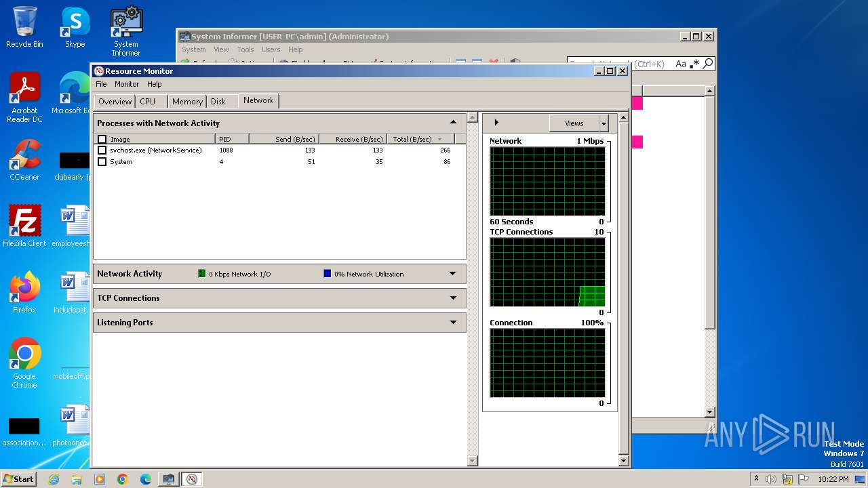Open Chrome from the taskbar
The image size is (868, 488).
click(123, 479)
